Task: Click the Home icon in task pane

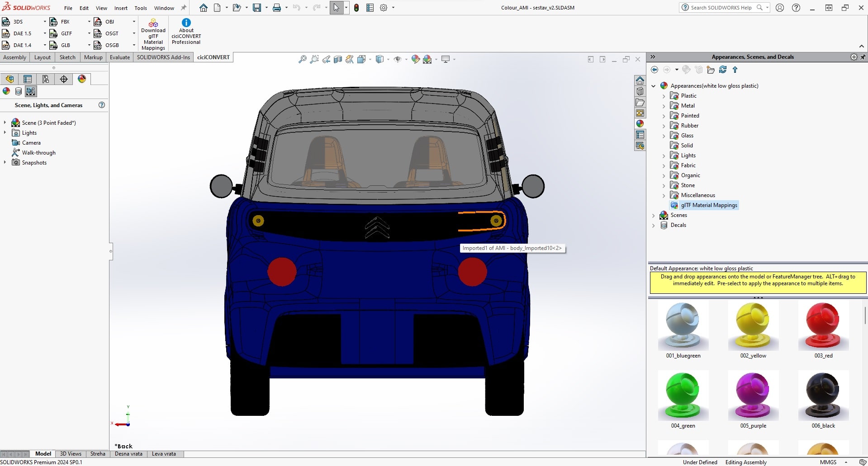Action: click(640, 80)
